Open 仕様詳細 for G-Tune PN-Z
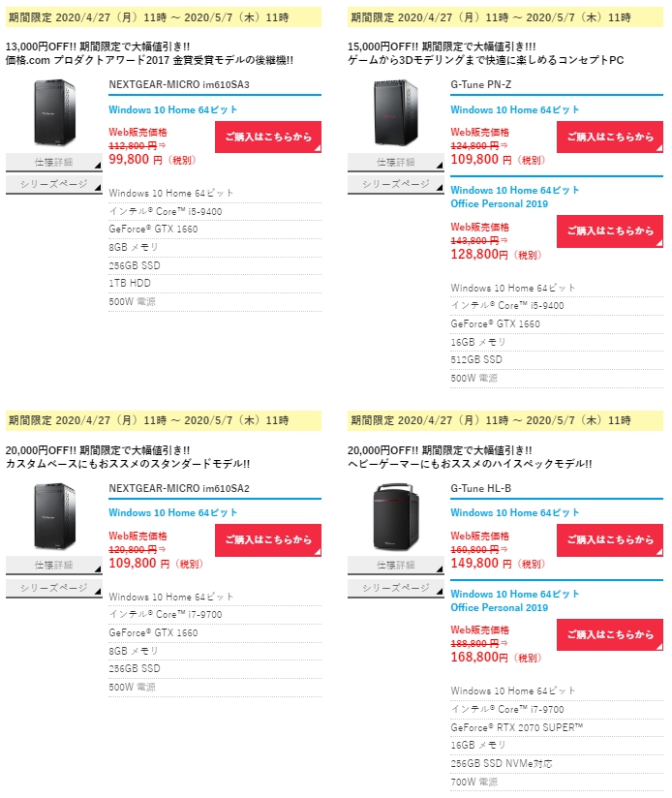This screenshot has height=798, width=672. 396,163
